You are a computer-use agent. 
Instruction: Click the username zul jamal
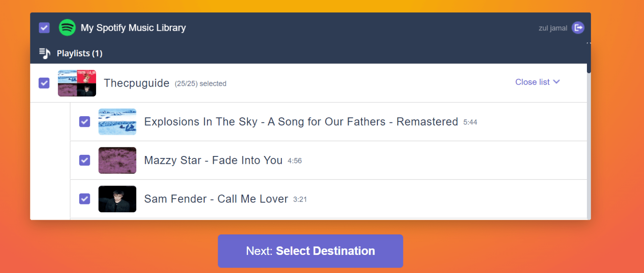click(552, 28)
